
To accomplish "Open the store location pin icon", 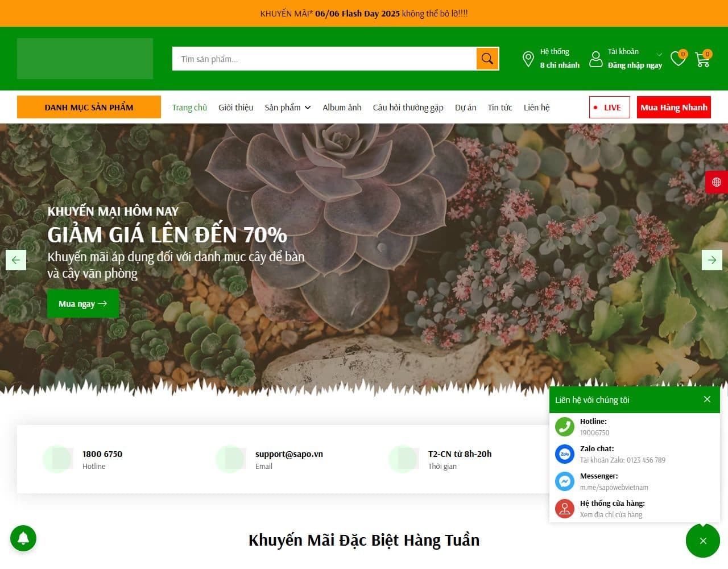I will tap(528, 59).
